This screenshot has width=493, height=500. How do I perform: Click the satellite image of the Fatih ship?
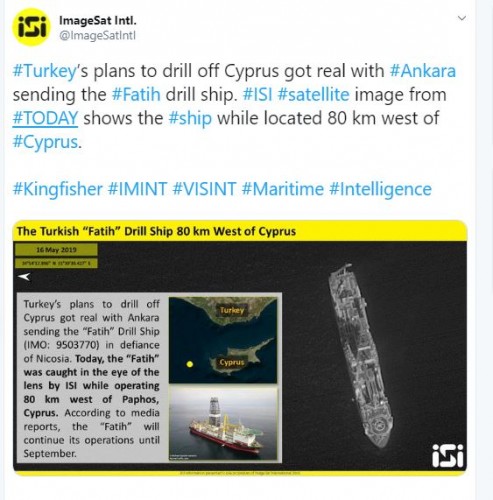tap(361, 355)
